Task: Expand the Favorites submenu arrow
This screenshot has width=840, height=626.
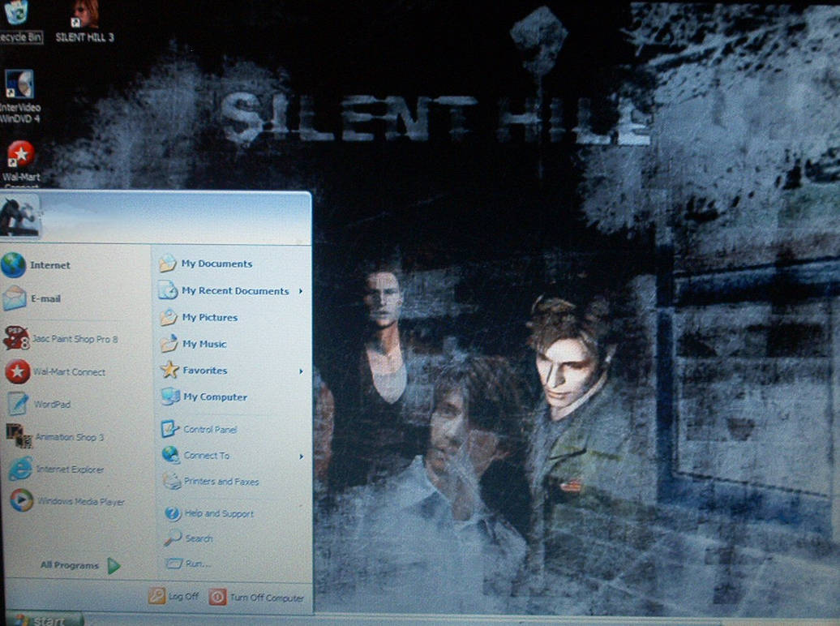Action: (x=301, y=371)
